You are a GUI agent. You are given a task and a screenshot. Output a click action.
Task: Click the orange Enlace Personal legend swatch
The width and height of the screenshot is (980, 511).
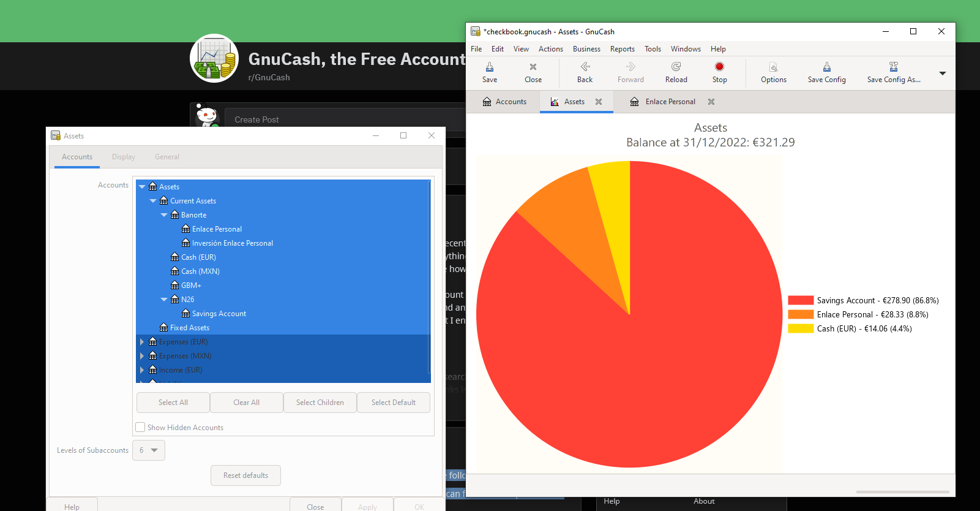801,314
